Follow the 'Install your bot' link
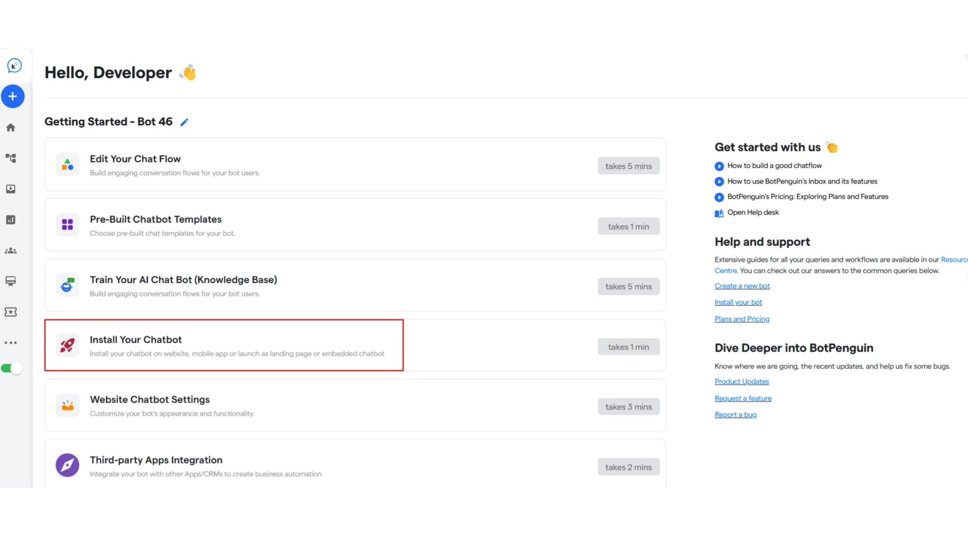 coord(738,302)
